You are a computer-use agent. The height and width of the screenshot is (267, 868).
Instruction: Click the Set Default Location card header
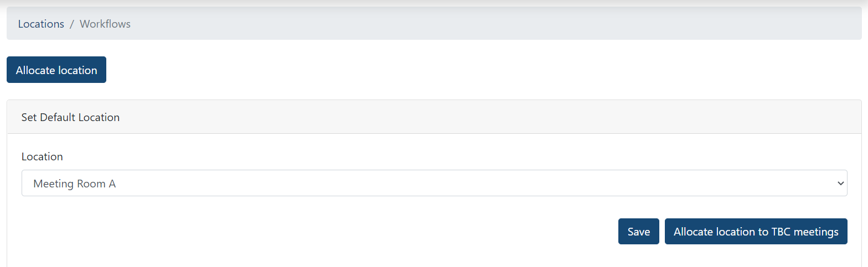434,117
